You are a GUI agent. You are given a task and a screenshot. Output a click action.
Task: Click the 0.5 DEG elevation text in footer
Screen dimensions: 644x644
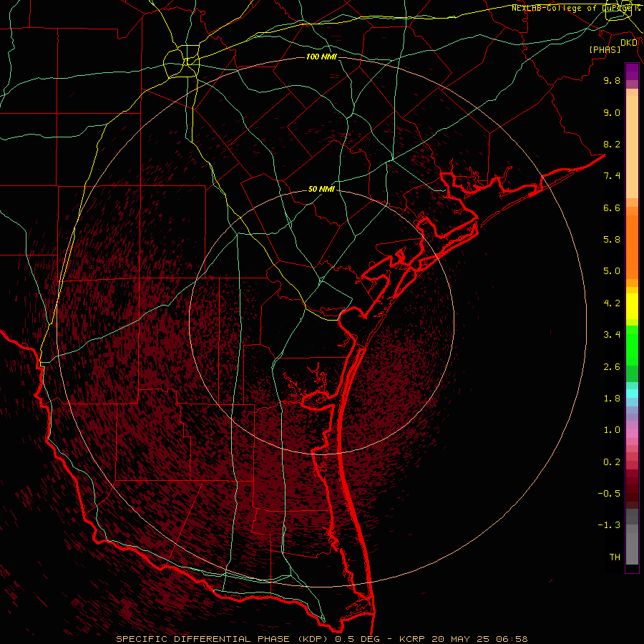[357, 639]
